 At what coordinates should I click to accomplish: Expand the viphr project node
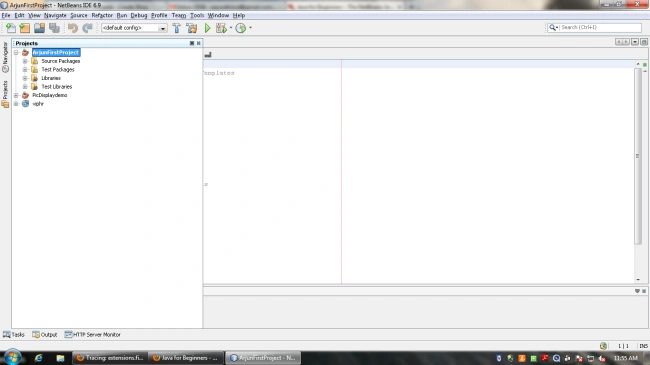[16, 104]
